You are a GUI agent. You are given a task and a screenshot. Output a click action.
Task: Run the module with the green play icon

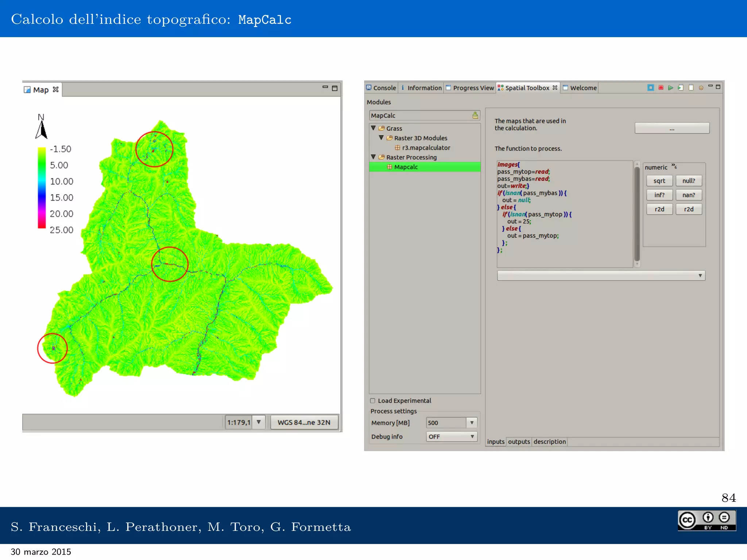pyautogui.click(x=670, y=87)
